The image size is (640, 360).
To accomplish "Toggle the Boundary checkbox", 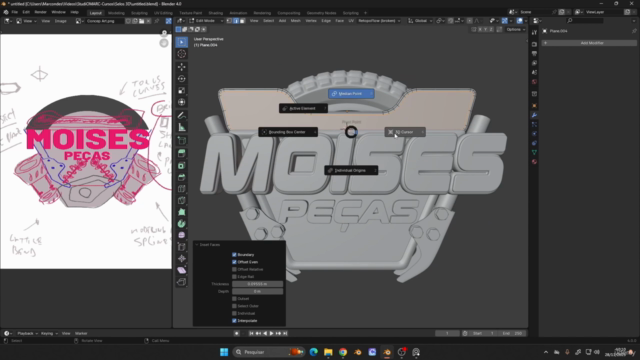I will click(x=234, y=255).
